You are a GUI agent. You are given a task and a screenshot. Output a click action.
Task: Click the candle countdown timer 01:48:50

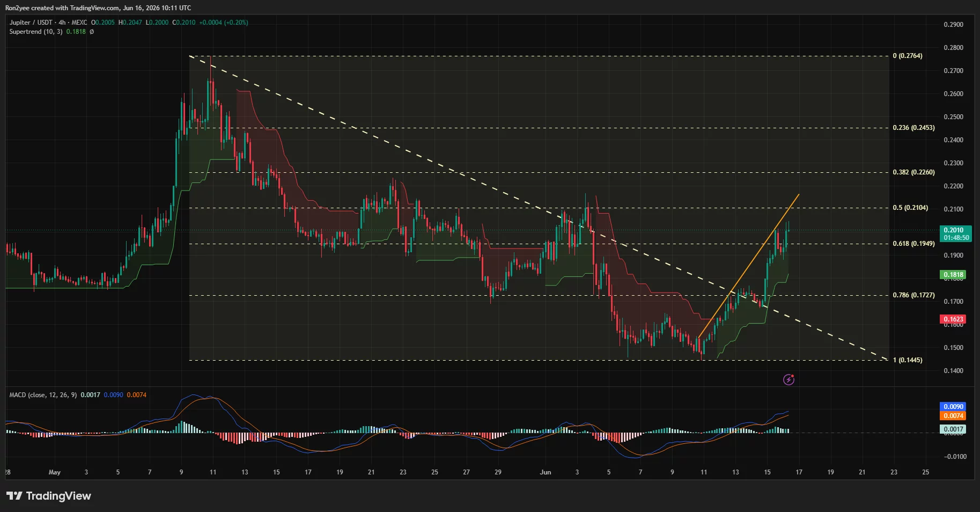coord(956,238)
